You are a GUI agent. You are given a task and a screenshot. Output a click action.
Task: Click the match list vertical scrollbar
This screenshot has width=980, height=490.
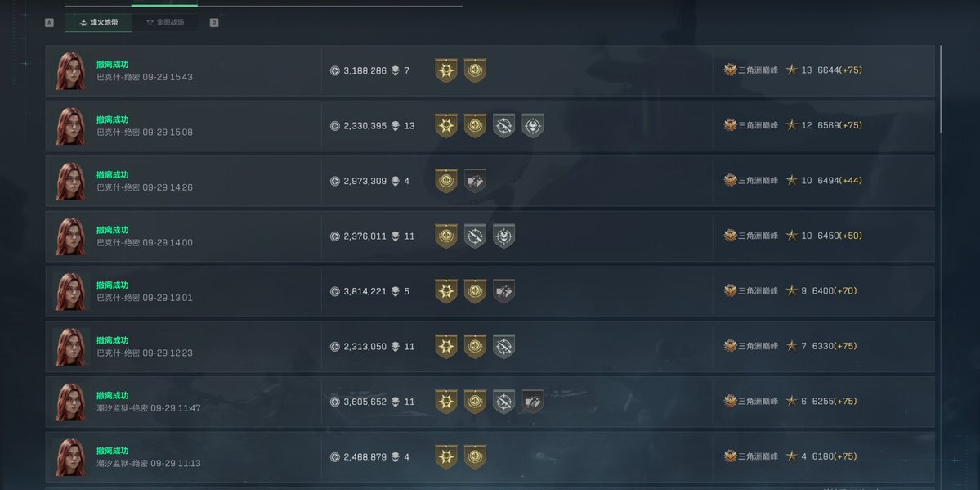(941, 88)
